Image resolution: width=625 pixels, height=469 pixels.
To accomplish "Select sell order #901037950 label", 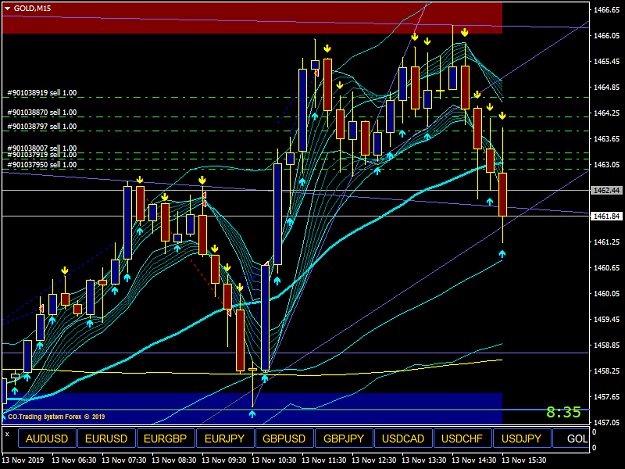I will [x=42, y=165].
